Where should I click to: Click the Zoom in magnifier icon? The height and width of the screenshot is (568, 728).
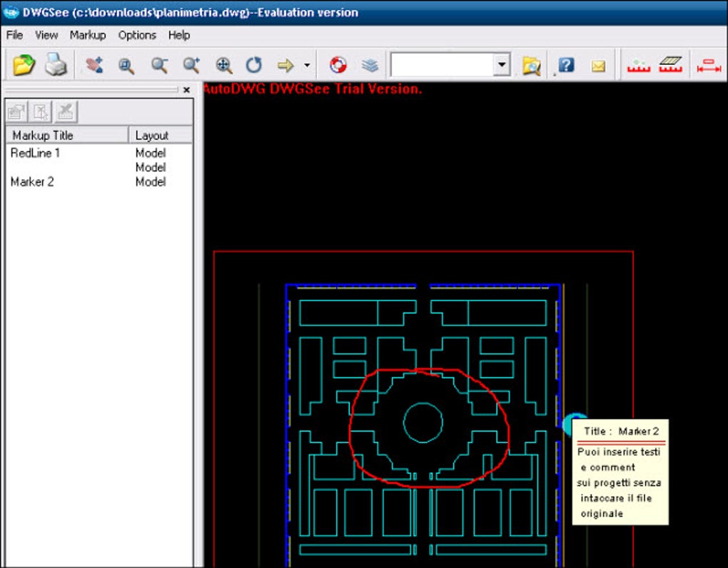coord(191,66)
